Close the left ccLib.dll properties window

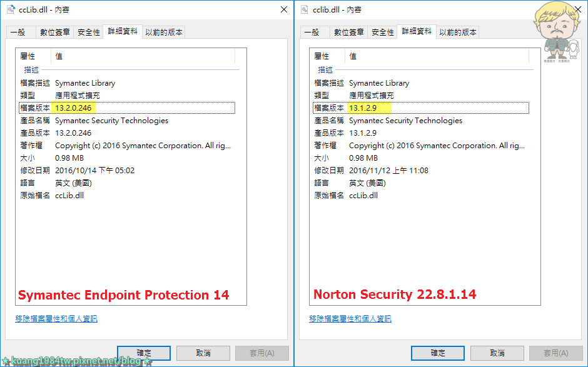tap(284, 9)
